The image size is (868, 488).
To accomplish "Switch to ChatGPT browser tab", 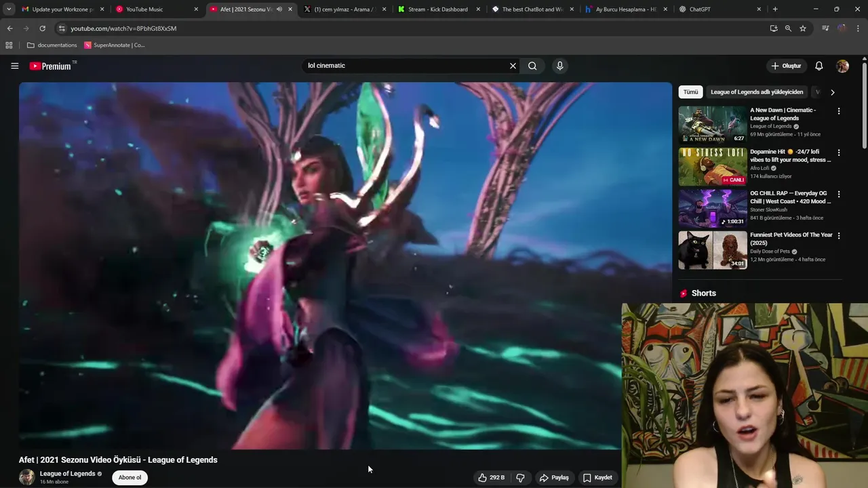I will pyautogui.click(x=719, y=9).
